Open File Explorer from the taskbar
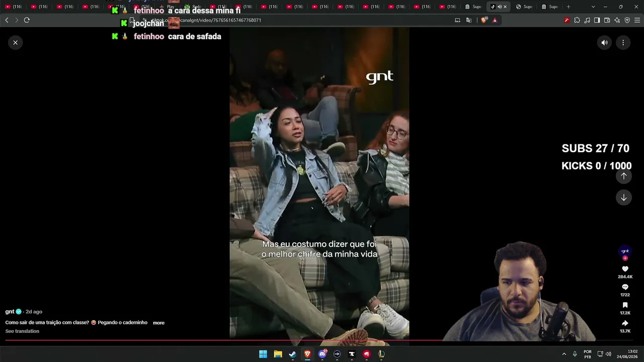The image size is (644, 362). click(x=278, y=354)
